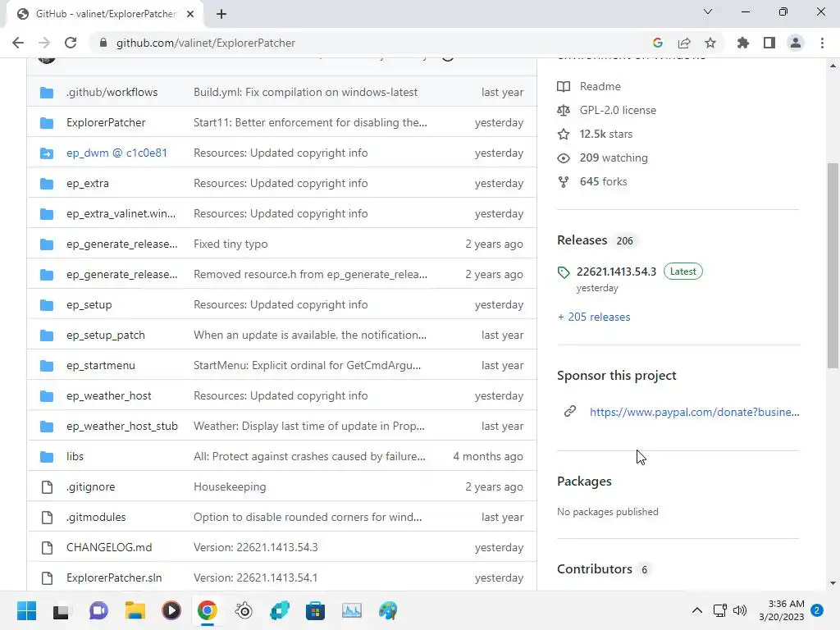
Task: Open the ep_startmenu folder
Action: pyautogui.click(x=101, y=365)
